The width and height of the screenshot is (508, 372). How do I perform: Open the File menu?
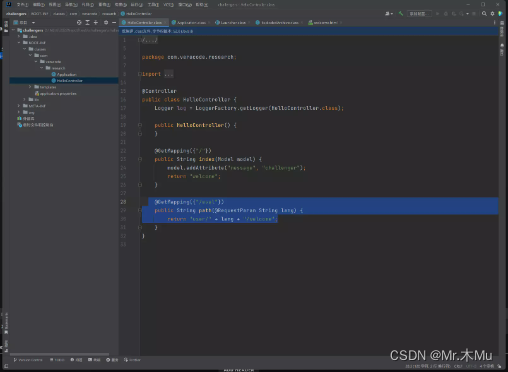click(22, 5)
